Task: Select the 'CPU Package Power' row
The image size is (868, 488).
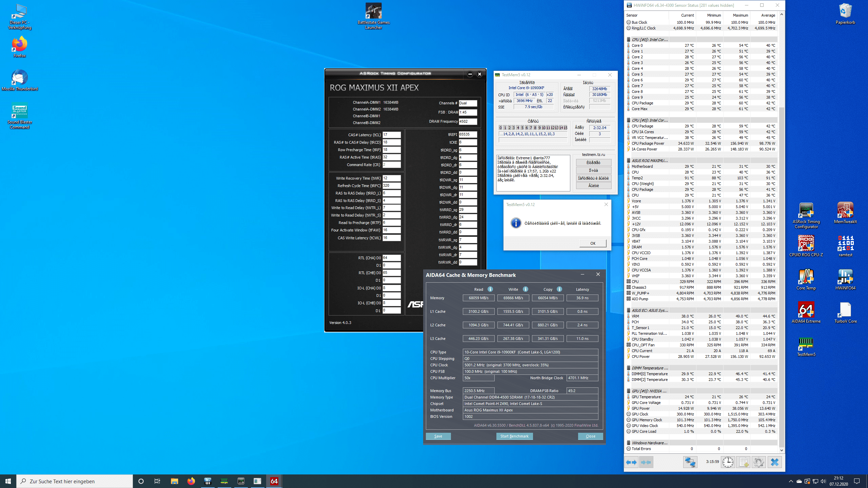Action: pyautogui.click(x=701, y=143)
